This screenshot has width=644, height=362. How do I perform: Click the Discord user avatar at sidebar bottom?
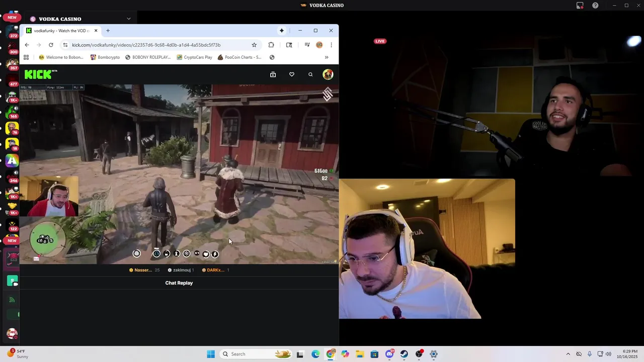[x=12, y=333]
